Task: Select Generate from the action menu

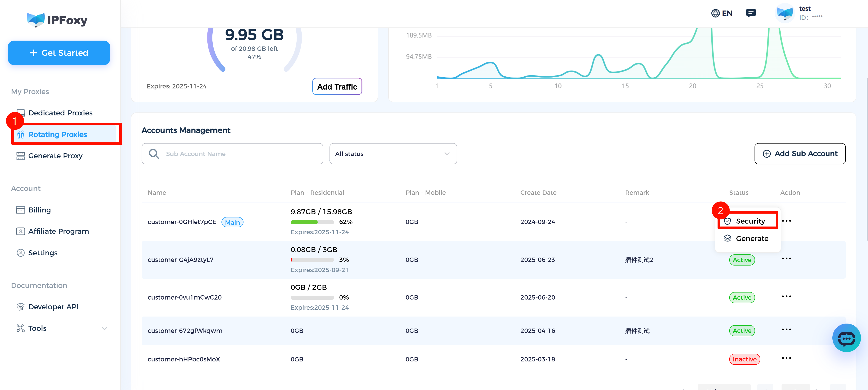Action: click(x=752, y=239)
